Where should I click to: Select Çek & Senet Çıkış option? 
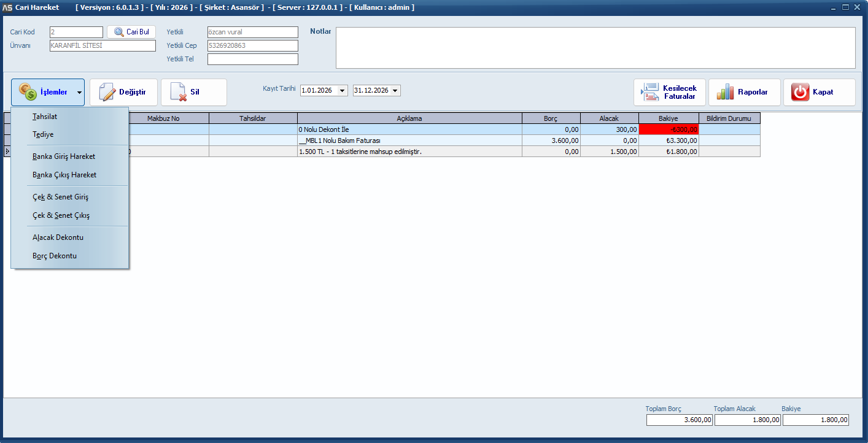pos(61,215)
